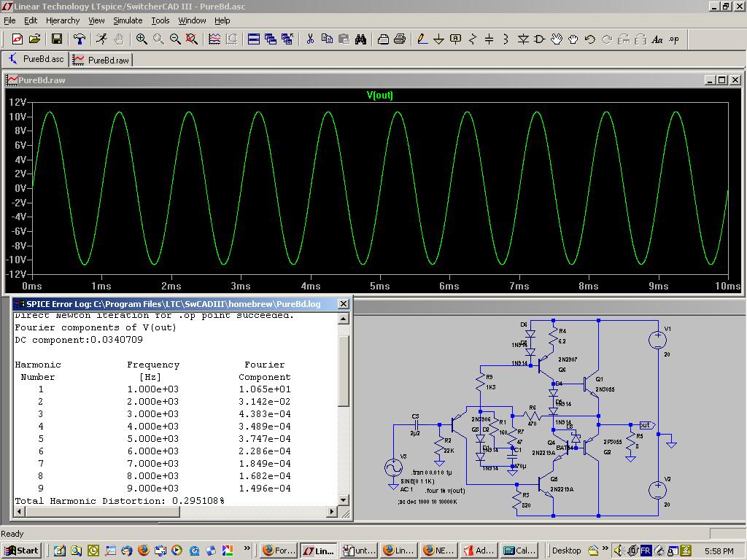Select the Draw Wire pencil tool
The image size is (747, 560).
click(422, 39)
